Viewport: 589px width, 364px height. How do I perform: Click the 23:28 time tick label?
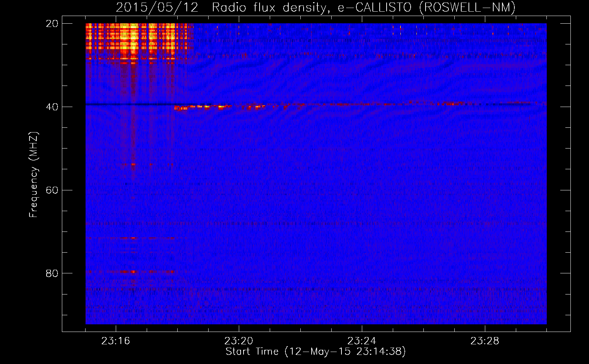[x=485, y=341]
